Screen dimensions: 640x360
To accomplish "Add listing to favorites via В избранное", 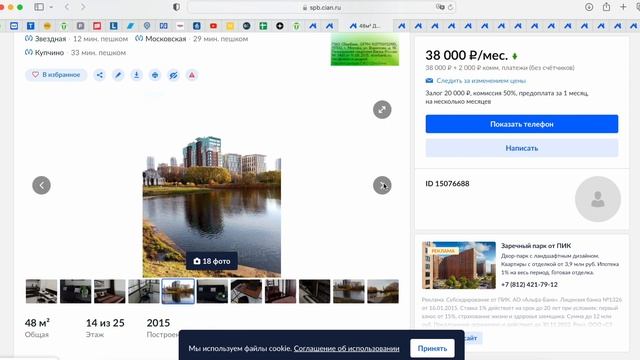I will (56, 75).
